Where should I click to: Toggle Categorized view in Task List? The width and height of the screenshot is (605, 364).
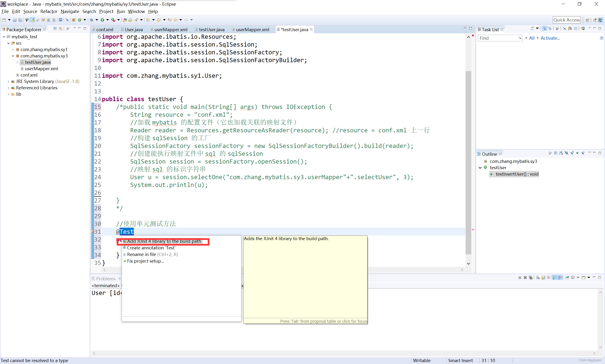click(x=544, y=29)
